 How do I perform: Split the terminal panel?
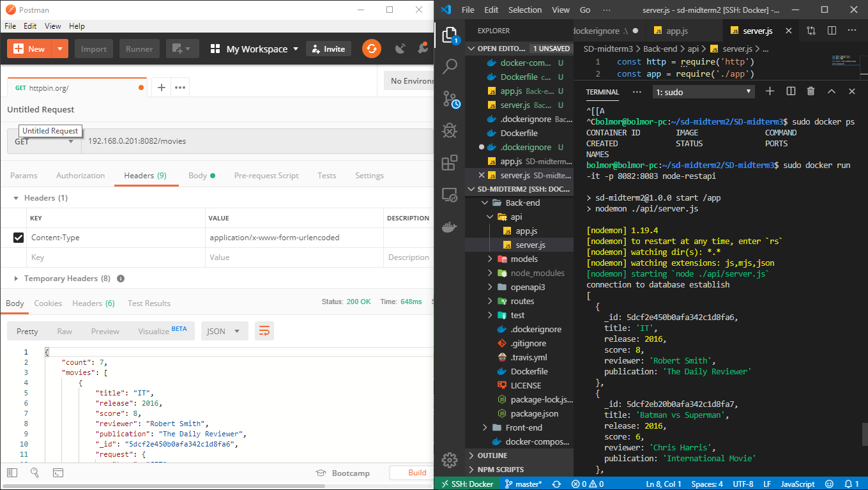pos(791,91)
